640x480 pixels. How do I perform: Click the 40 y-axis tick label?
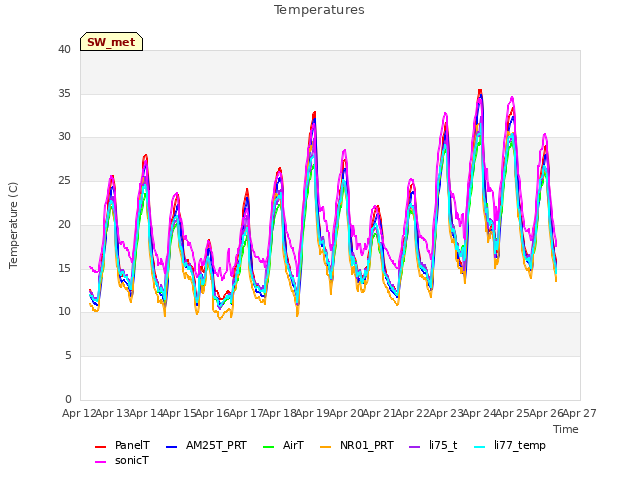click(64, 49)
